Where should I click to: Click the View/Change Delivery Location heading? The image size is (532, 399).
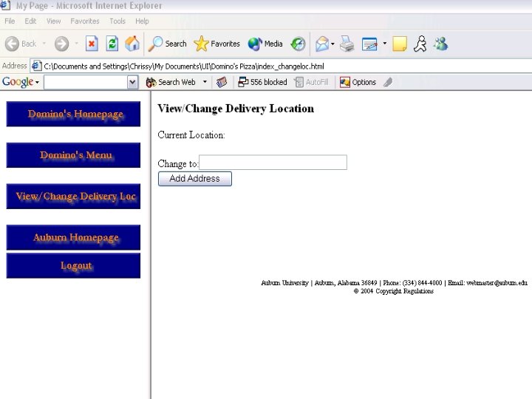(236, 109)
